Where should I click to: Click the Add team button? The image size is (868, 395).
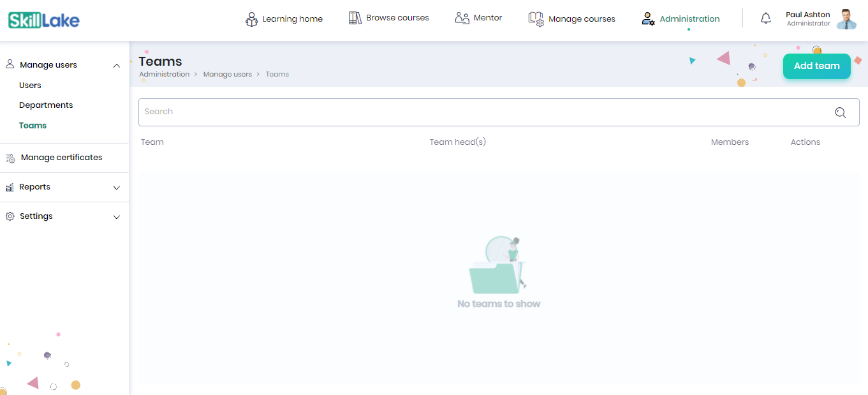(x=817, y=66)
